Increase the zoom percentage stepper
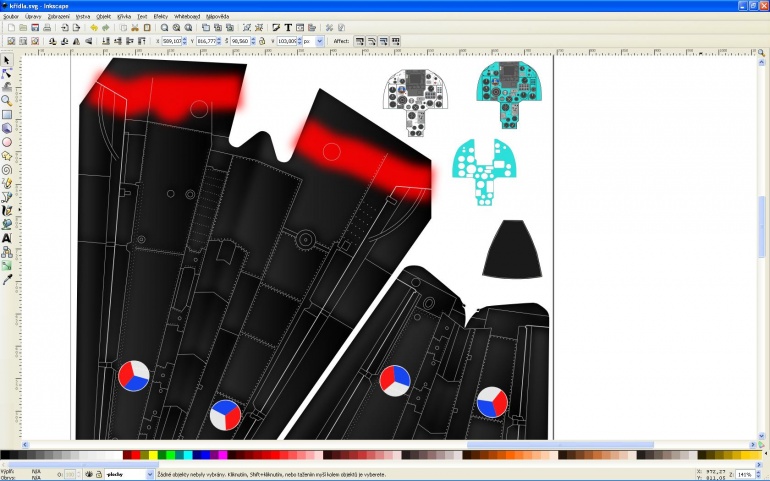770x481 pixels. (758, 472)
